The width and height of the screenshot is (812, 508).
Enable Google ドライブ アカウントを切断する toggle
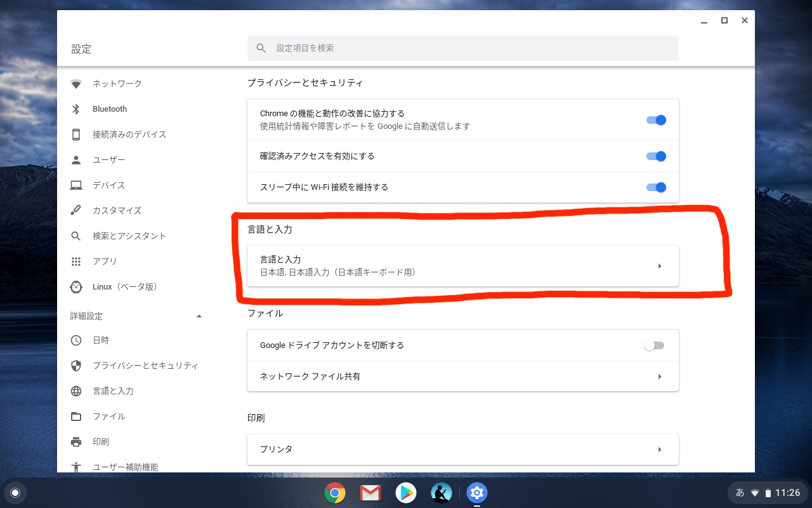pos(654,345)
